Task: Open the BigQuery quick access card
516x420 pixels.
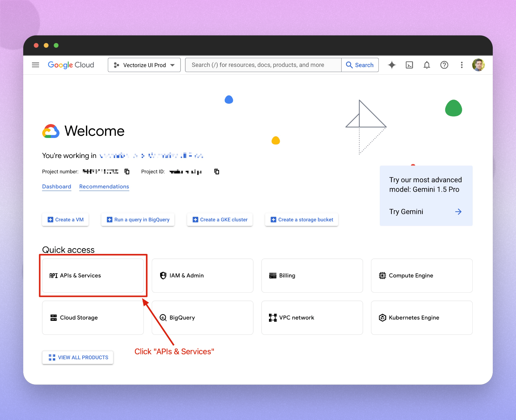Action: pyautogui.click(x=202, y=318)
